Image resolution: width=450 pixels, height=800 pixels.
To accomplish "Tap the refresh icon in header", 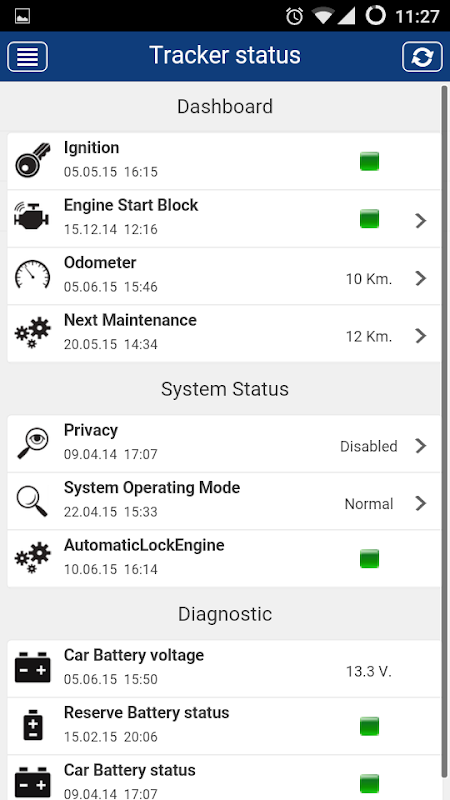I will point(422,57).
